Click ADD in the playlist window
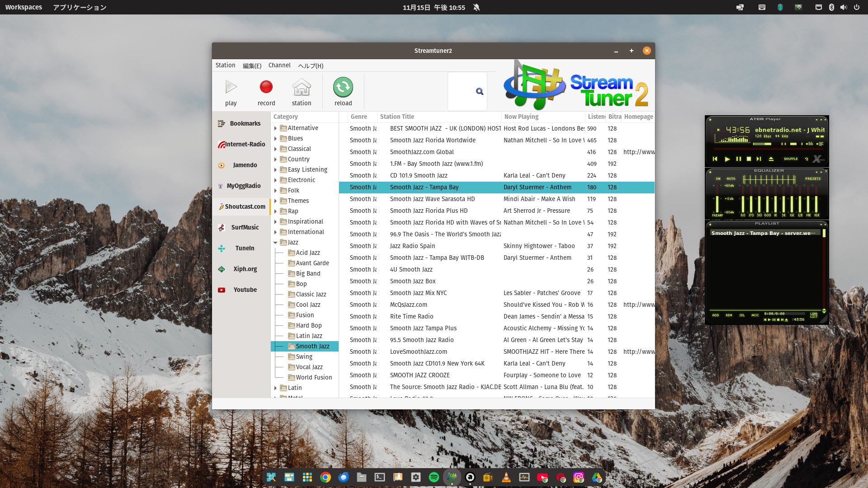Viewport: 868px width, 488px height. (716, 315)
